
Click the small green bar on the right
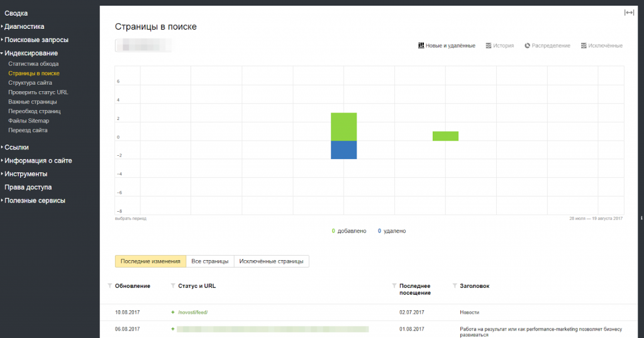[445, 136]
